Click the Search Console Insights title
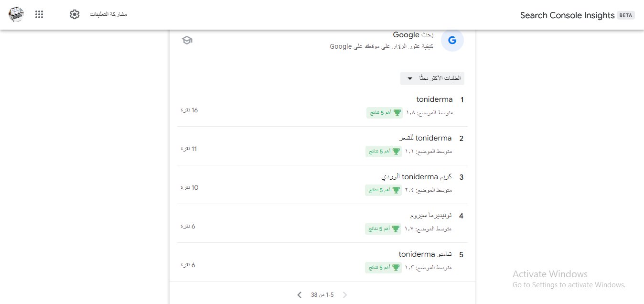The height and width of the screenshot is (304, 644). pos(567,15)
